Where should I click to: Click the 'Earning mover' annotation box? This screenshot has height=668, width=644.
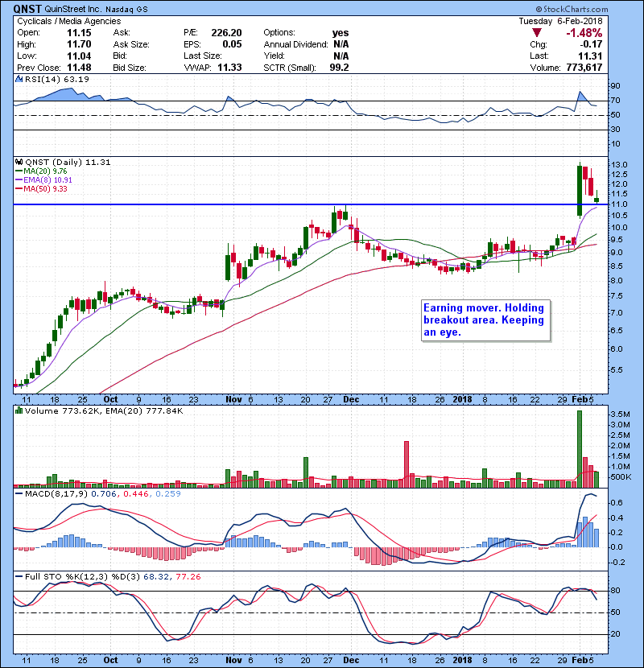pyautogui.click(x=485, y=320)
